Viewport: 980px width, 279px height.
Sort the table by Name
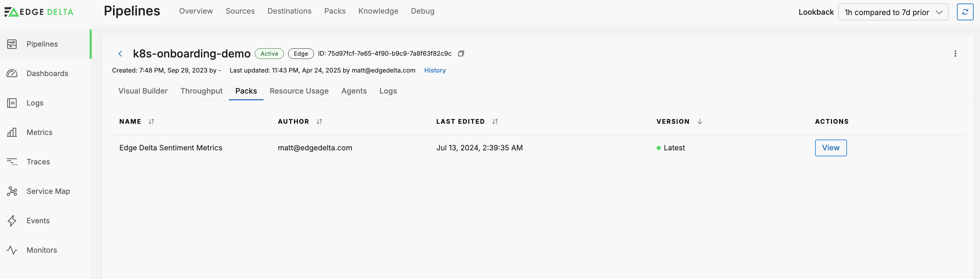(152, 122)
